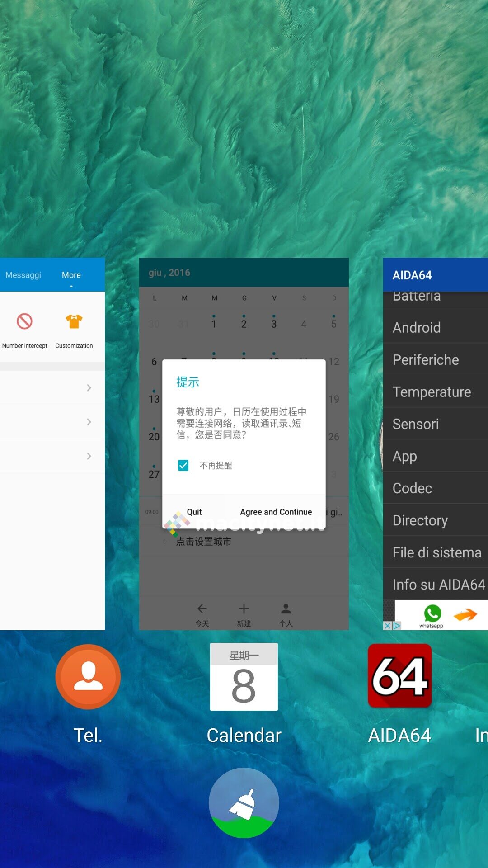
Task: Expand the second chevron row in Tel. card
Action: (x=52, y=422)
